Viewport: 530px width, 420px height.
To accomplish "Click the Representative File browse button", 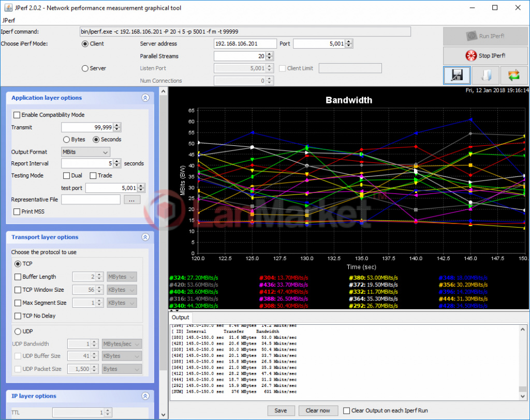I will (x=132, y=200).
